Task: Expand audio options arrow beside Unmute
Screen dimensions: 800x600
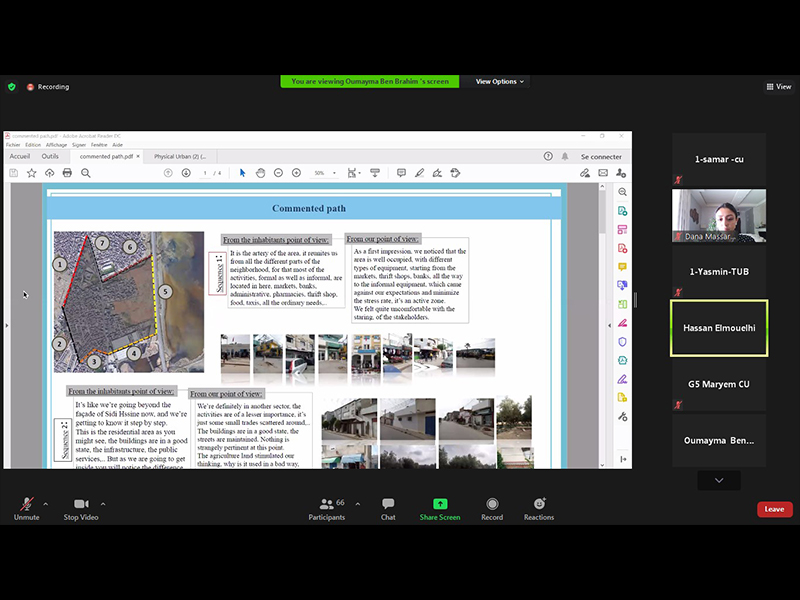Action: pos(45,503)
